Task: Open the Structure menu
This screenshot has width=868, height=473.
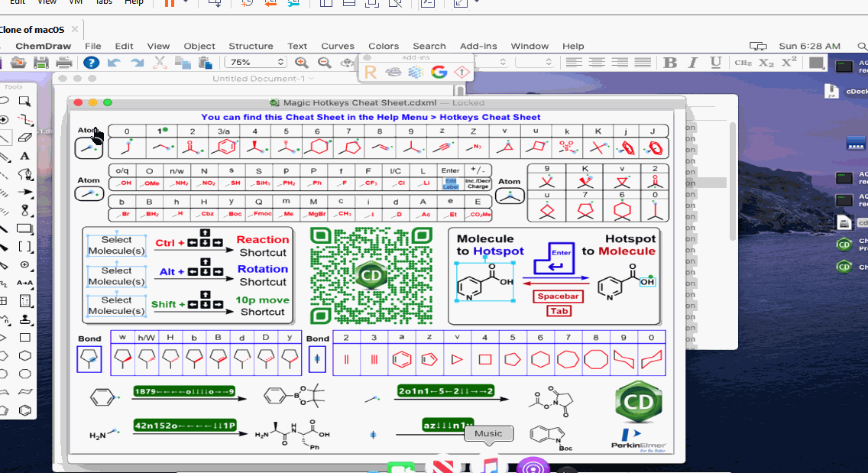Action: click(251, 46)
